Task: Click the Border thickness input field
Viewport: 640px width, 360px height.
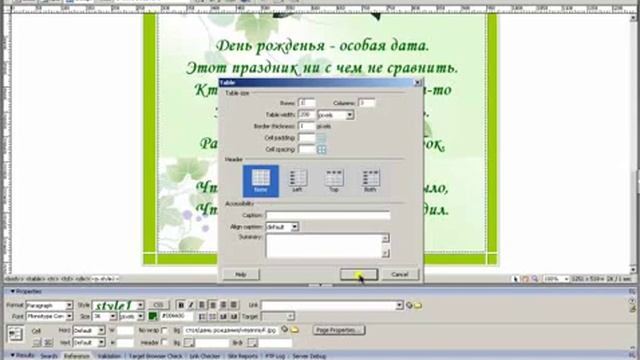Action: point(307,126)
